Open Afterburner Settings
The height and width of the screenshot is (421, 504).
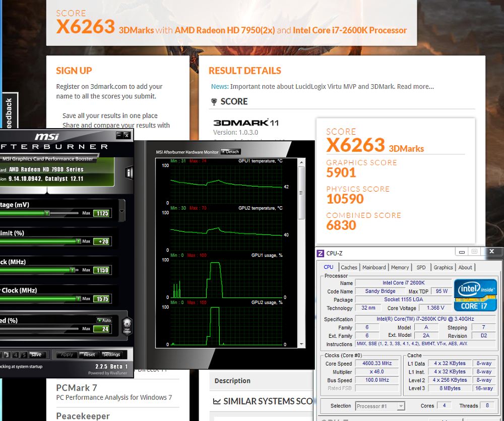(111, 355)
